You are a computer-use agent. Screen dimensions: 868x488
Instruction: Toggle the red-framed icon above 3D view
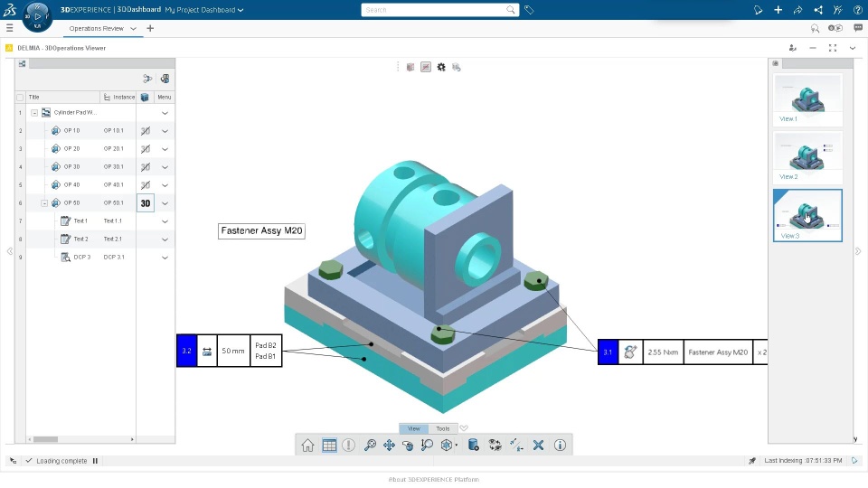[426, 67]
